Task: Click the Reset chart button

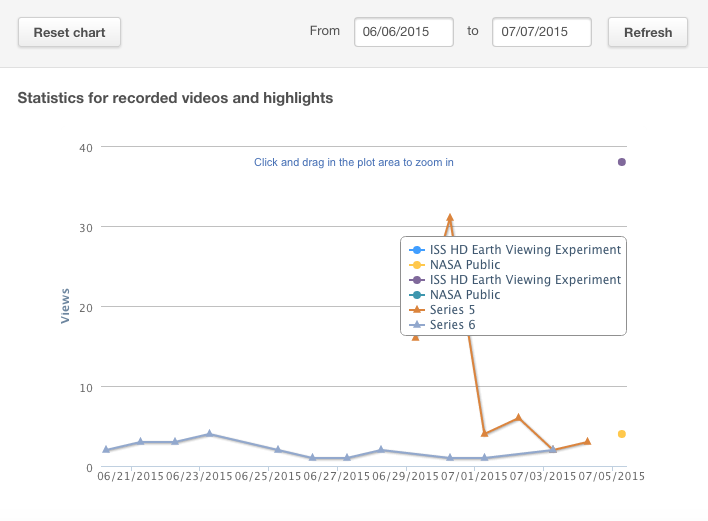Action: coord(69,33)
